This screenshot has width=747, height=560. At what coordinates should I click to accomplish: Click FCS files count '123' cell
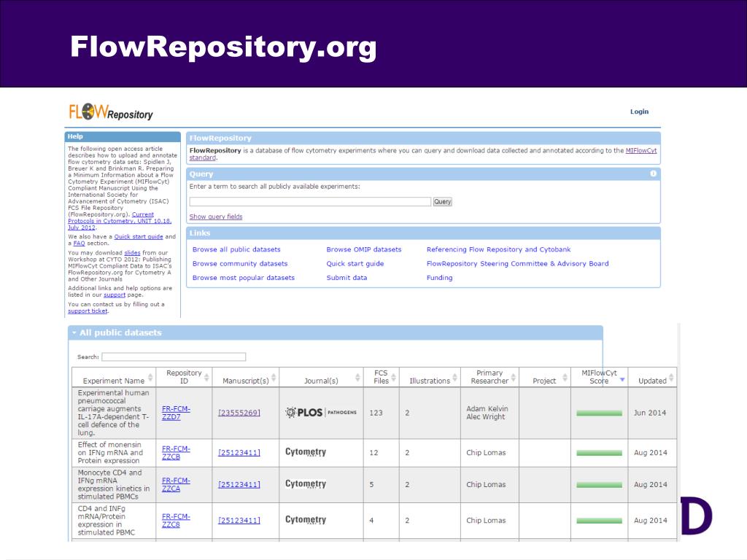(x=376, y=413)
